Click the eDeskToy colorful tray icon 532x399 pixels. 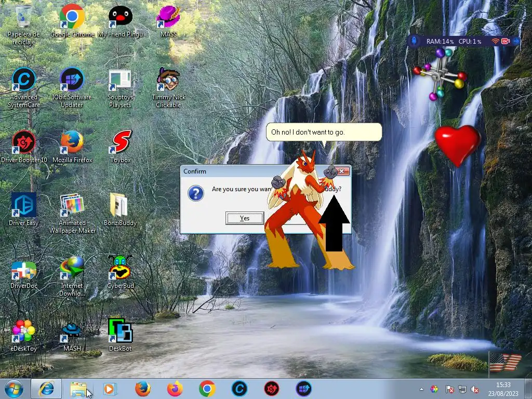click(434, 389)
